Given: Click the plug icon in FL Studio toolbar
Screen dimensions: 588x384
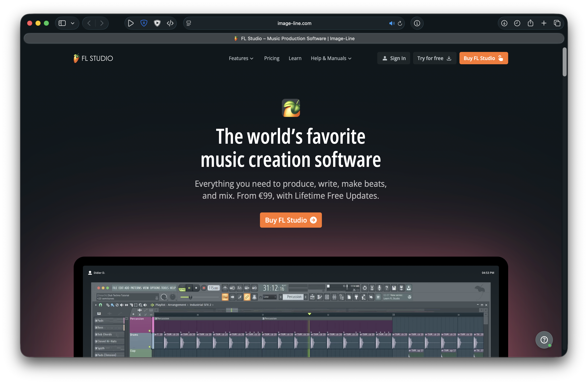Looking at the screenshot, I should (356, 297).
